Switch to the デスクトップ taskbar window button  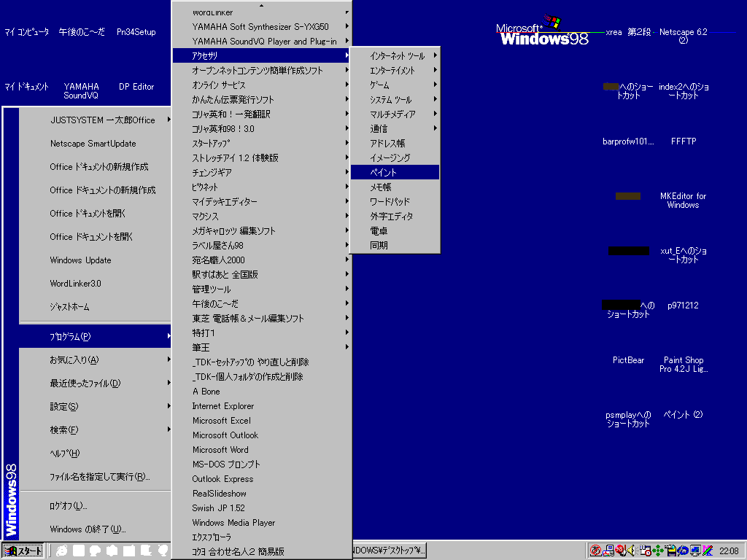coord(390,551)
